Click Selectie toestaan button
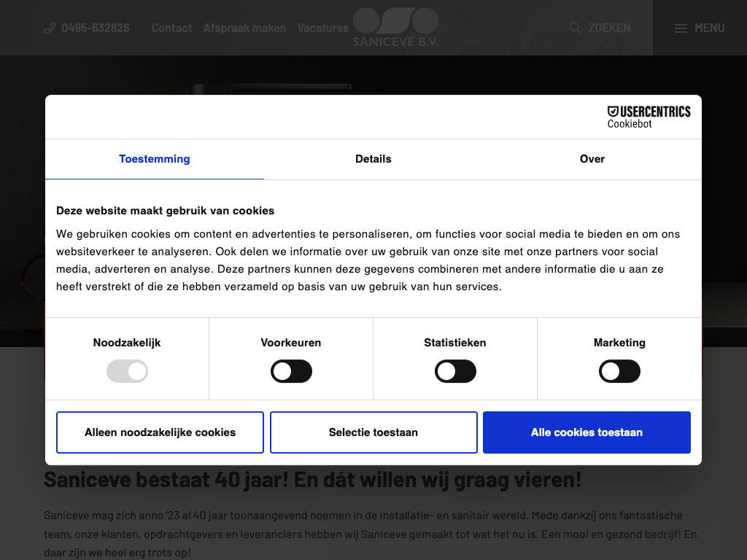This screenshot has height=560, width=747. 373,432
